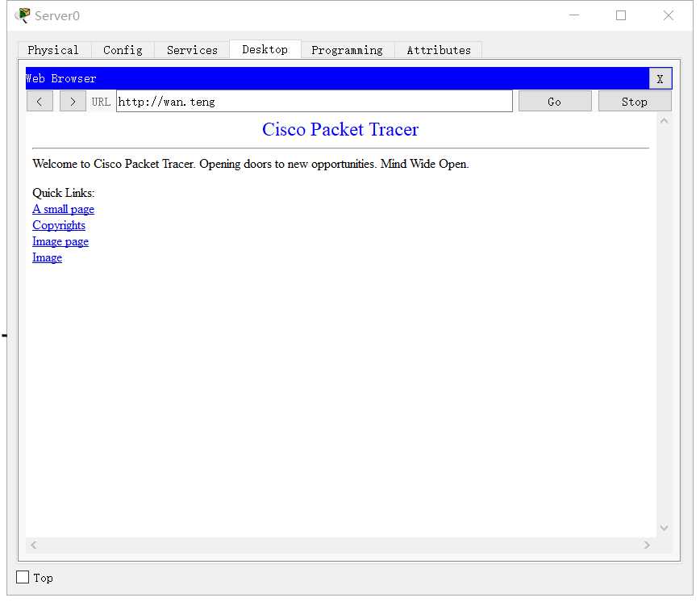Switch to the Physical tab
Screen dimensions: 700x602
coord(53,50)
